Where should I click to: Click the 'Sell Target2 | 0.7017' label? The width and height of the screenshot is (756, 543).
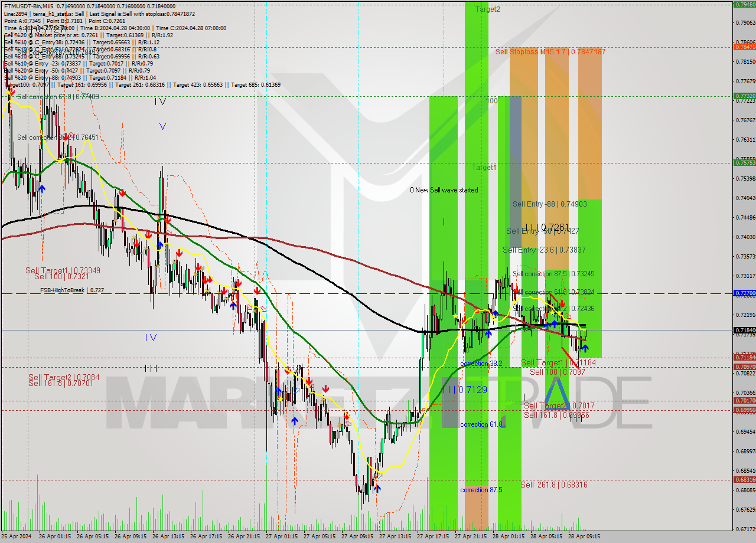click(x=559, y=406)
